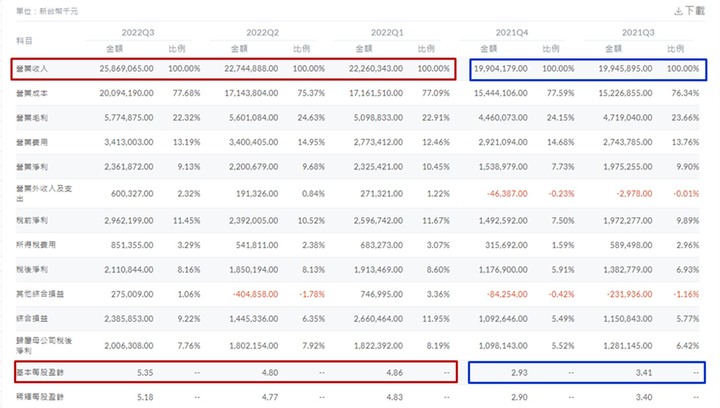Click tax expense value 851,355.00
Viewport: 720px width, 408px height.
point(132,245)
